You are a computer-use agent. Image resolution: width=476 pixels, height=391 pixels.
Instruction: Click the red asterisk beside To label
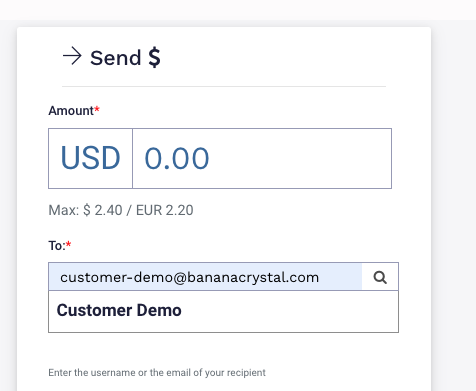coord(68,244)
